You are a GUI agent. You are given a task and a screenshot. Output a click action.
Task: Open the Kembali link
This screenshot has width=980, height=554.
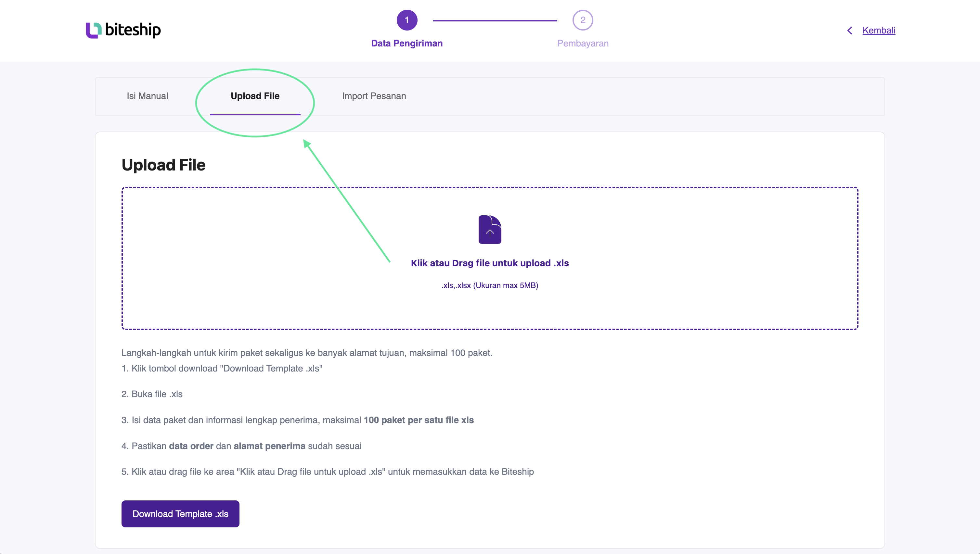(879, 31)
